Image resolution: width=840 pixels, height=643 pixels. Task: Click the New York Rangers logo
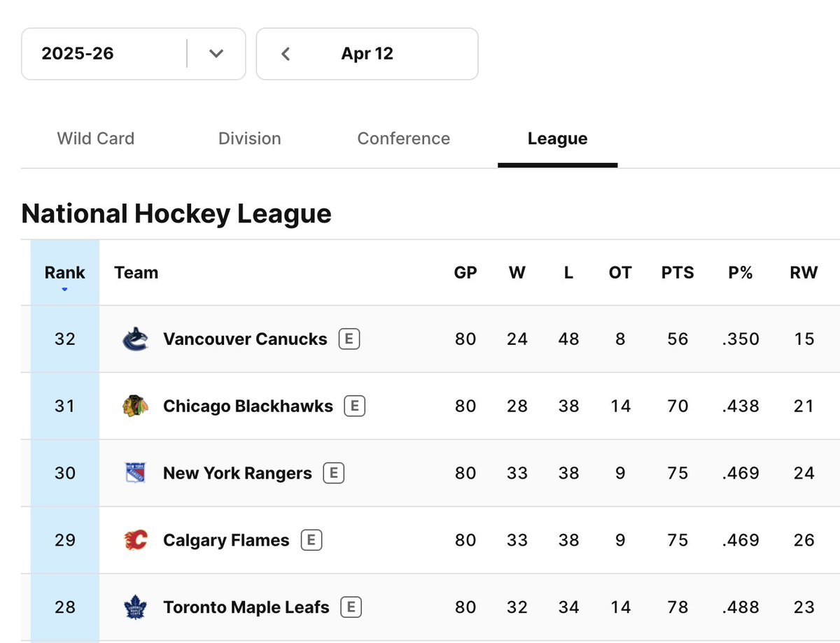[135, 474]
